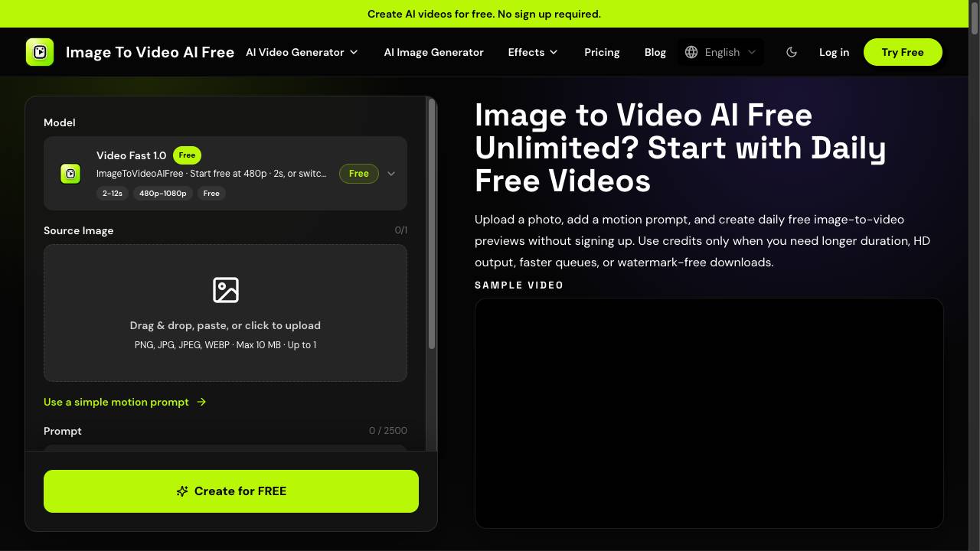Click the page vertical scrollbar
This screenshot has width=980, height=551.
[975, 17]
